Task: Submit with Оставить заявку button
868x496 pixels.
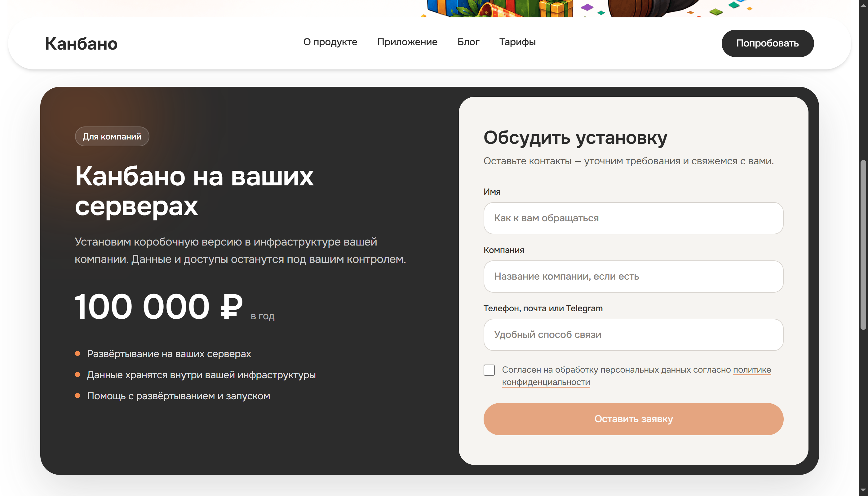Action: pyautogui.click(x=633, y=419)
